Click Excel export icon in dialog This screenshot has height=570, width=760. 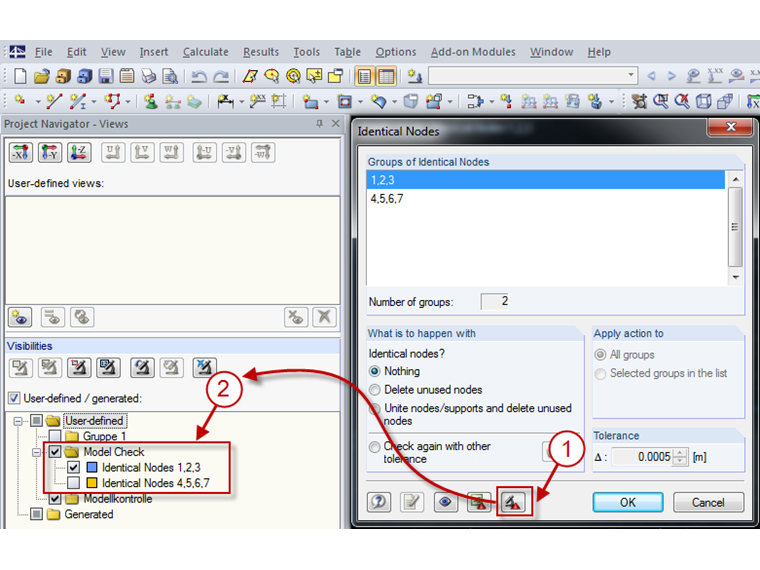point(478,502)
